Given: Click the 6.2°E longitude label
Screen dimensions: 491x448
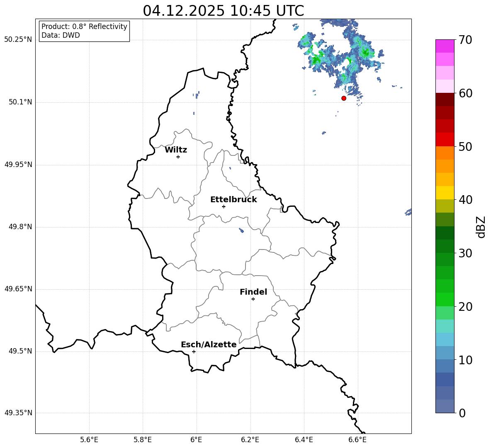Looking at the screenshot, I should coord(250,440).
